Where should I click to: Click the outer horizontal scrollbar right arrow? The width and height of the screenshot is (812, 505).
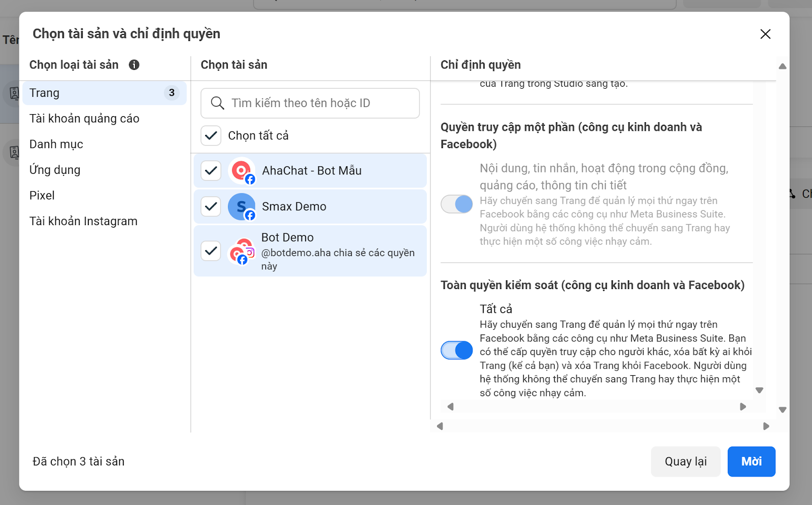(766, 426)
